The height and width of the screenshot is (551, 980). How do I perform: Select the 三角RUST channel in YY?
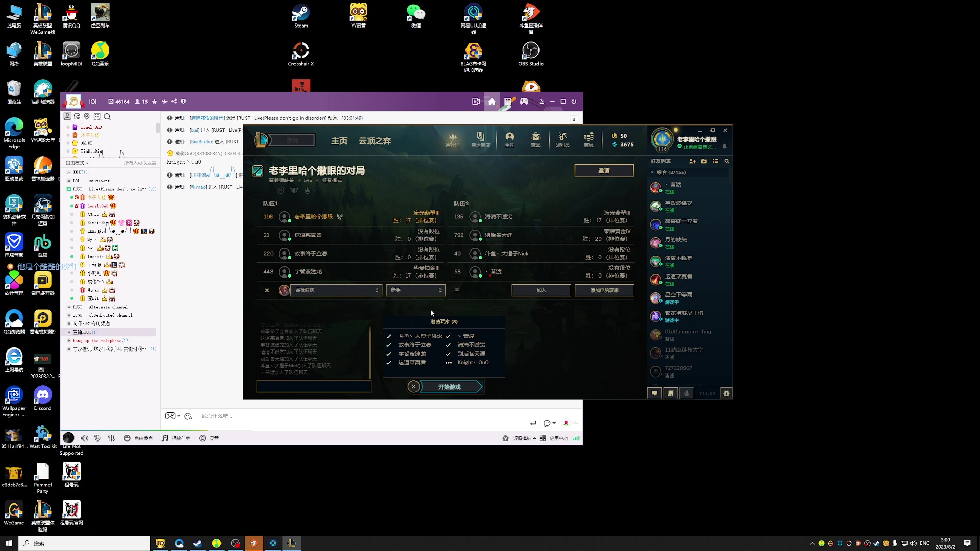109,332
